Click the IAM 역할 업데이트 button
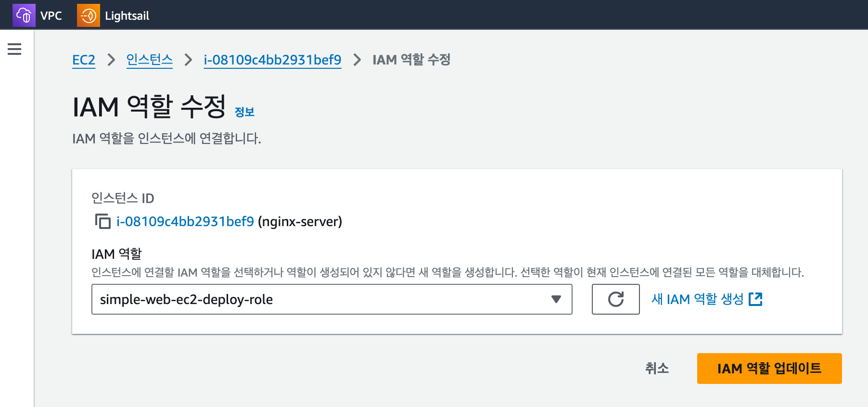Screen dimensions: 868x407 click(x=769, y=369)
